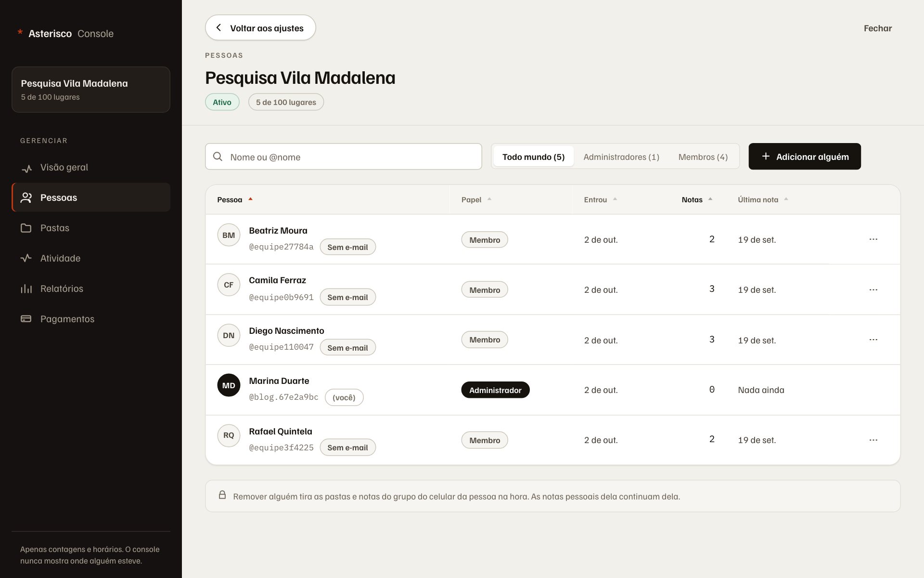Focus the Nome ou @nome search field

pos(343,157)
